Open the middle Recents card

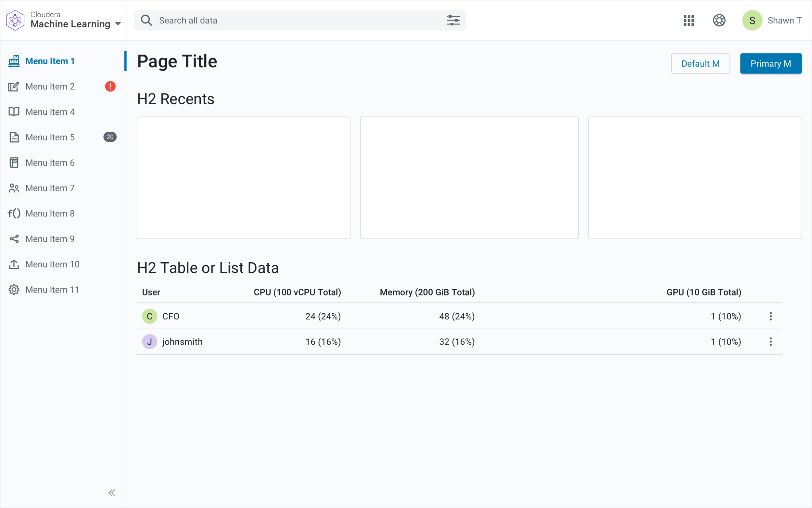pyautogui.click(x=469, y=178)
